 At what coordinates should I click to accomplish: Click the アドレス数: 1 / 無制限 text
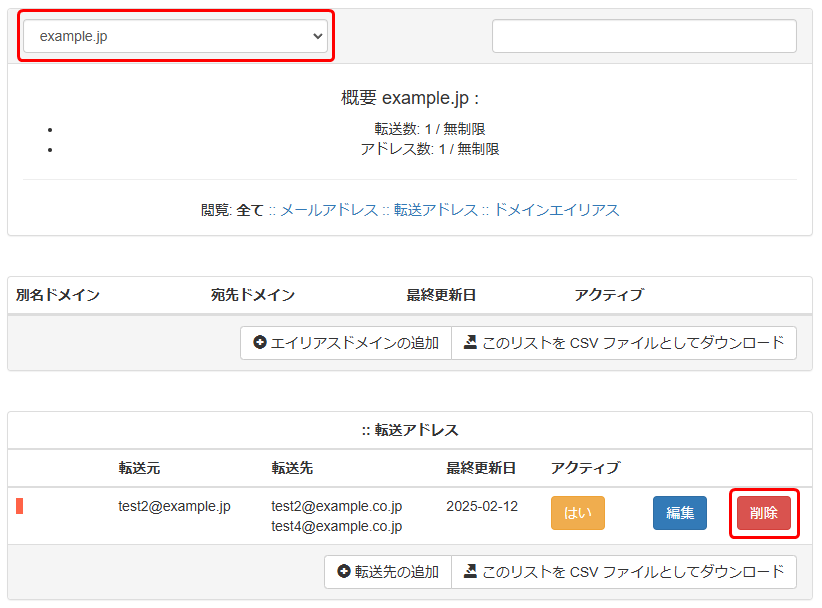point(430,149)
